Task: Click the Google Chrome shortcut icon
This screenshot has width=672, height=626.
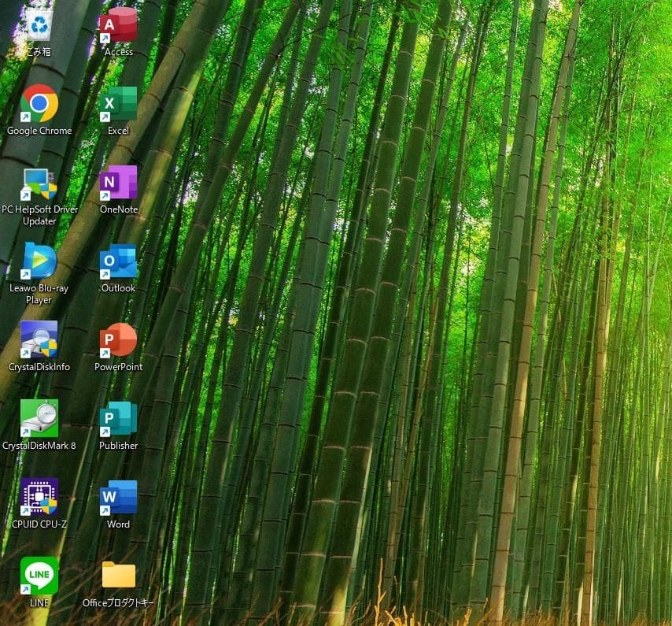Action: pyautogui.click(x=39, y=103)
